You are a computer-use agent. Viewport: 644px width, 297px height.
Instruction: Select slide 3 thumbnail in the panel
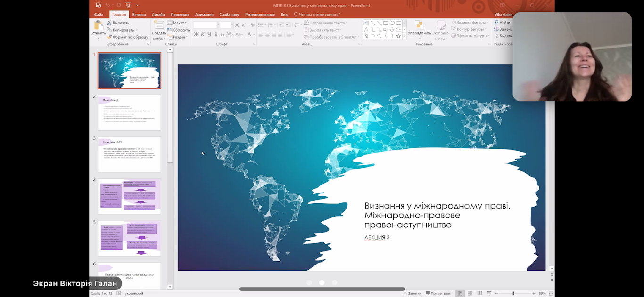click(x=129, y=154)
